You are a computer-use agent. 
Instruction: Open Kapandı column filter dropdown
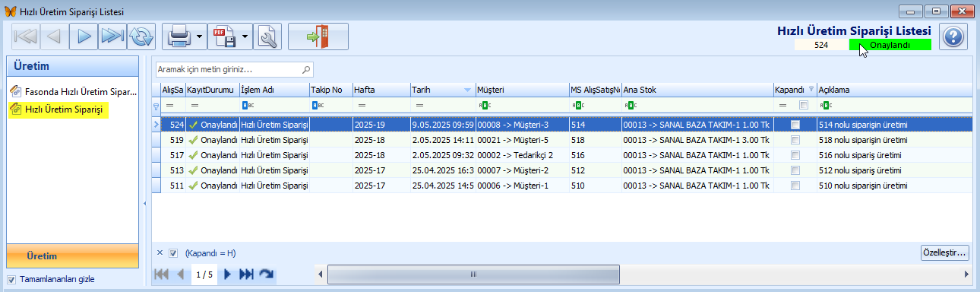(811, 90)
